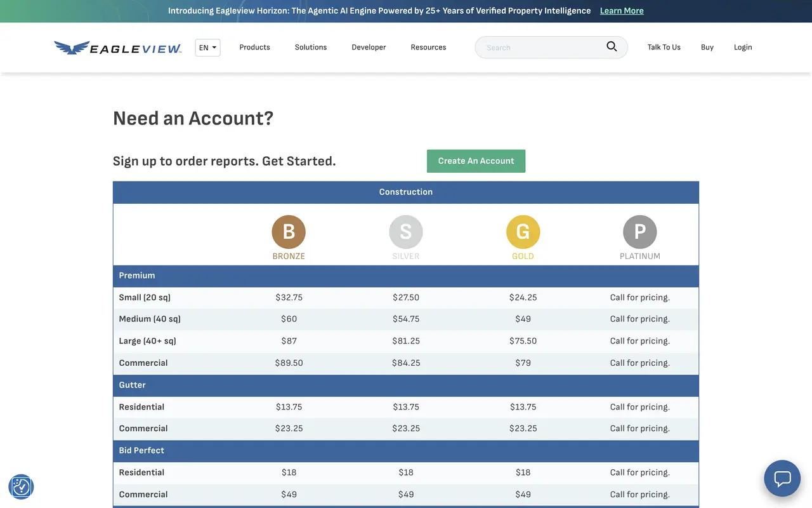This screenshot has height=508, width=812.
Task: Open the Resources menu
Action: coord(428,47)
